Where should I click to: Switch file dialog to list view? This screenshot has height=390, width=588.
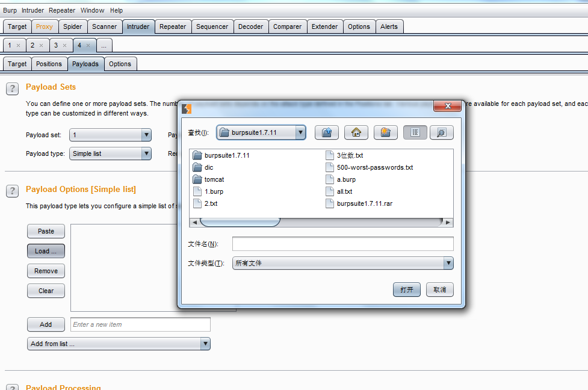pos(415,132)
